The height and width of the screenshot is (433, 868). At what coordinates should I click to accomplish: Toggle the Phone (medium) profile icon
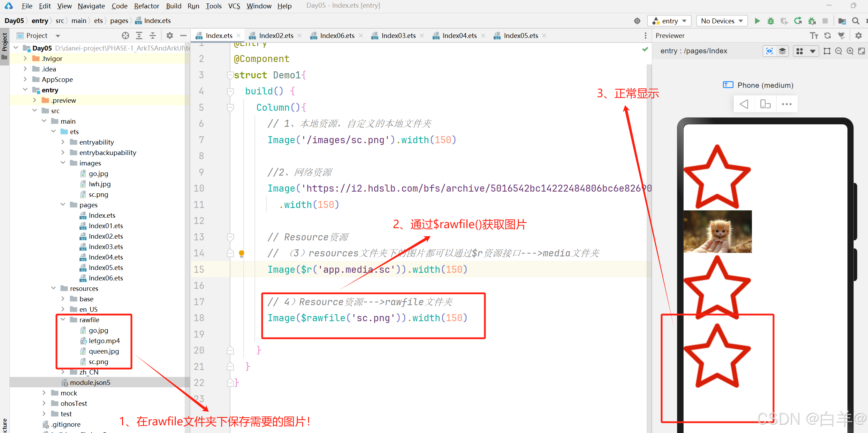[728, 85]
